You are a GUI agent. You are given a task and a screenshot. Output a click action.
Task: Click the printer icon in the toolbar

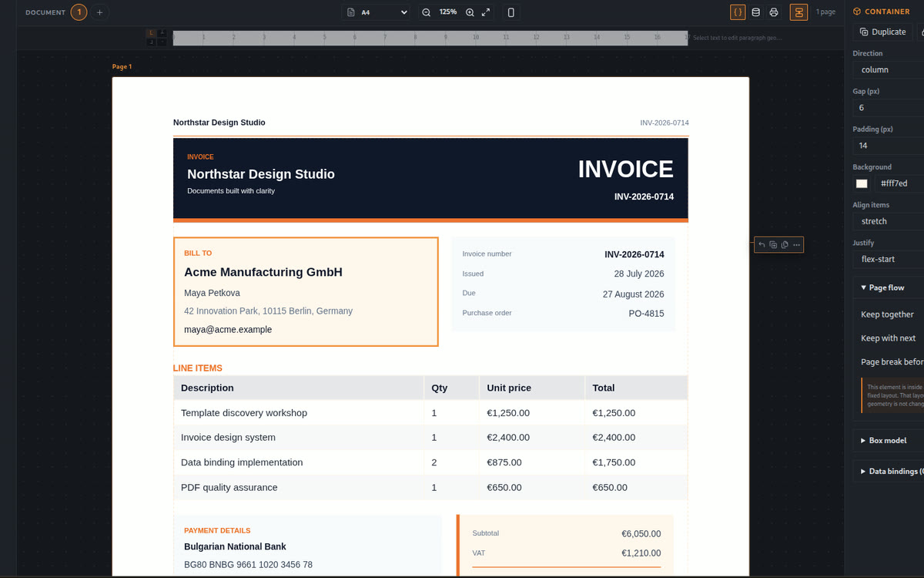point(774,12)
